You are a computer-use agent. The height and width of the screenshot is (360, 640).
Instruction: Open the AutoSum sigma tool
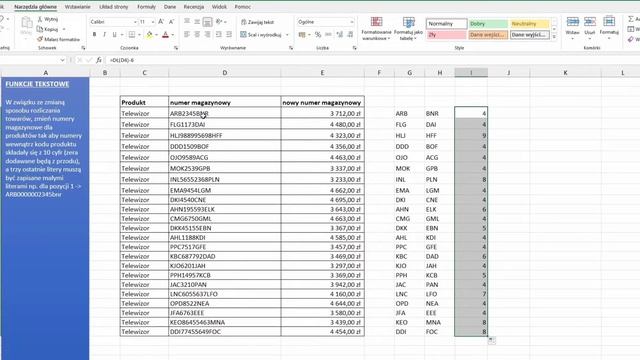631,19
